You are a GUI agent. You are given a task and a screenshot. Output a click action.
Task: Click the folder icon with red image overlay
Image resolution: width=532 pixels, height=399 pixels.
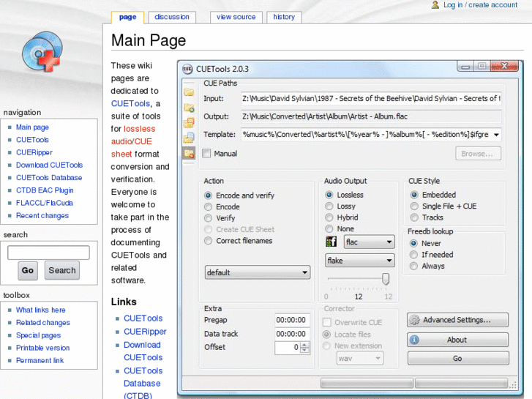[189, 122]
